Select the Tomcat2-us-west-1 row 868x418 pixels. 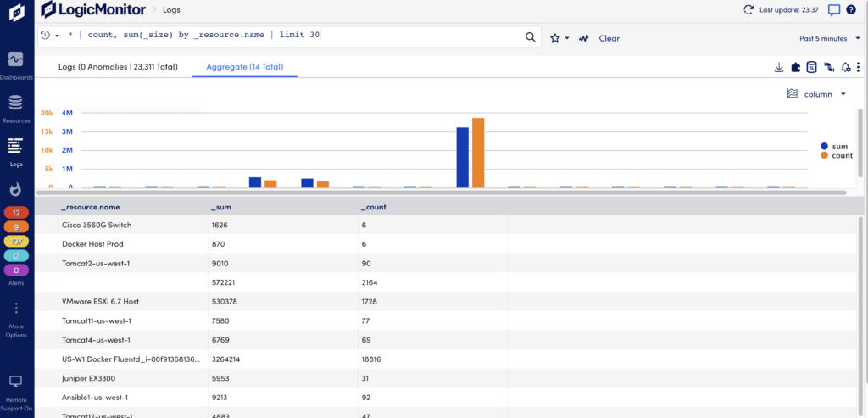[446, 264]
